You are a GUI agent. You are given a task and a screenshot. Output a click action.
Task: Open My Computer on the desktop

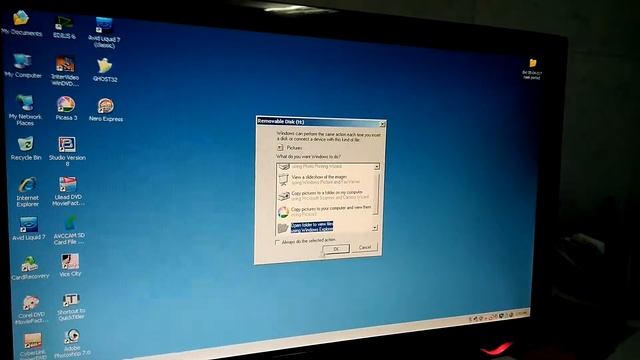point(23,65)
